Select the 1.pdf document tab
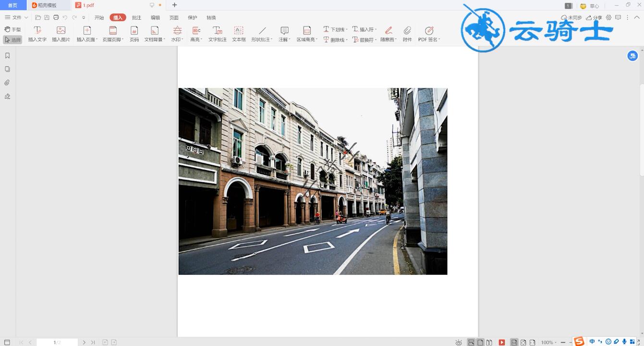The width and height of the screenshot is (644, 346). tap(118, 5)
